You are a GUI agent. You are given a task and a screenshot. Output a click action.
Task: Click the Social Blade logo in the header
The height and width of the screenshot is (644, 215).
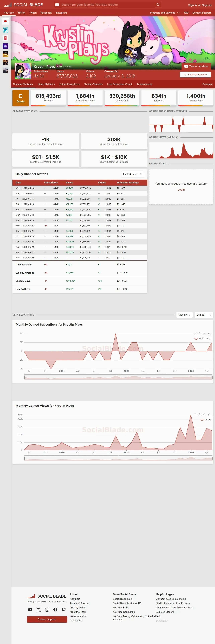click(23, 5)
